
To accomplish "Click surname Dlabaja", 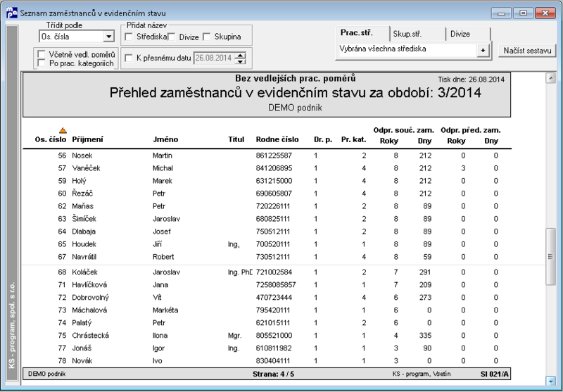I will tap(84, 232).
